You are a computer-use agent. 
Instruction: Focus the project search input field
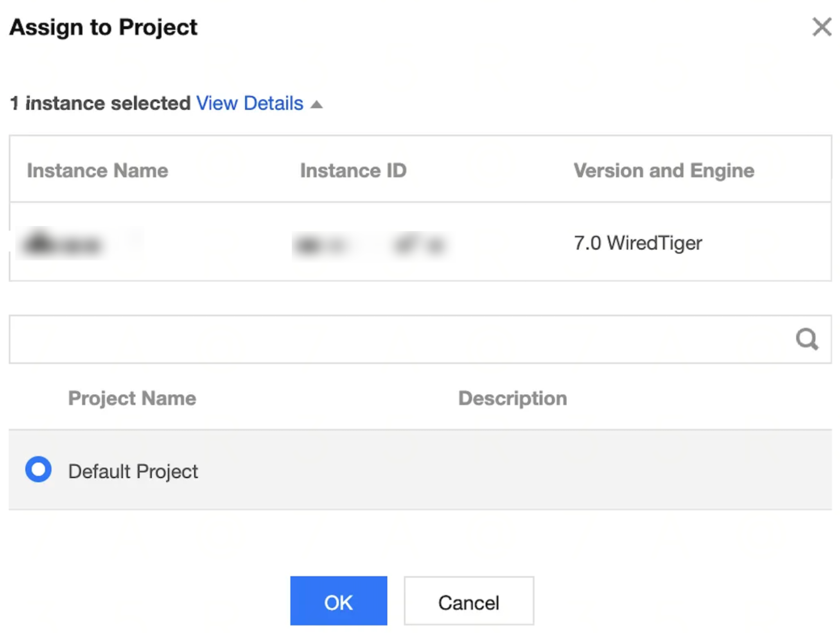[x=391, y=339]
